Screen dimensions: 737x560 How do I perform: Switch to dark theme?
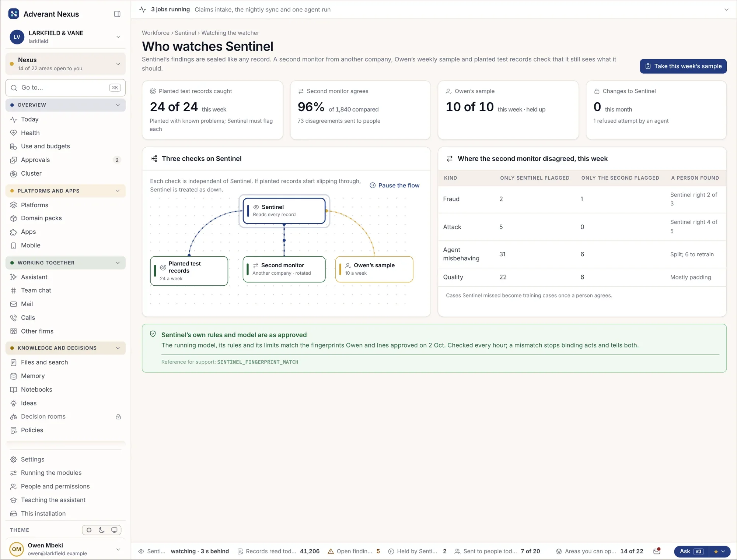pyautogui.click(x=102, y=530)
